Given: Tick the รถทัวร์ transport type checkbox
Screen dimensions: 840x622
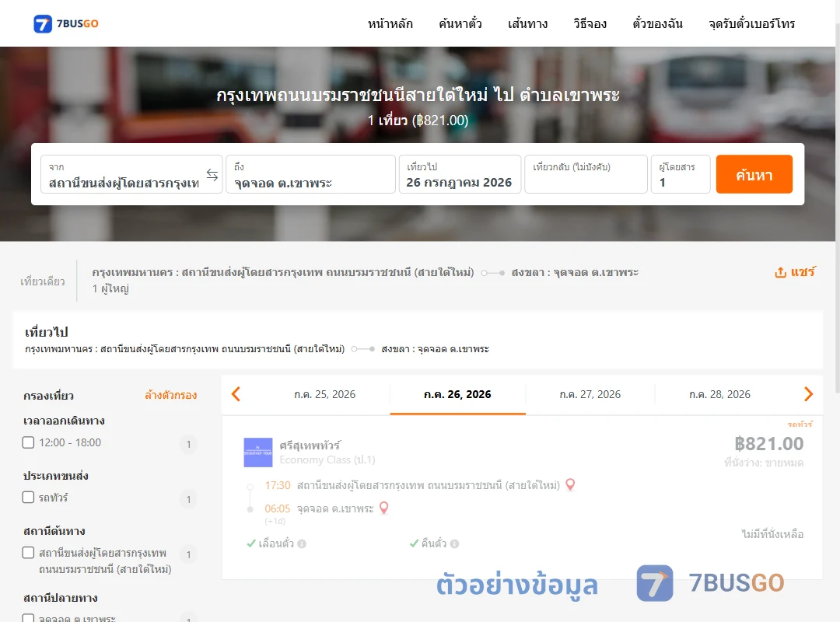Looking at the screenshot, I should (29, 497).
